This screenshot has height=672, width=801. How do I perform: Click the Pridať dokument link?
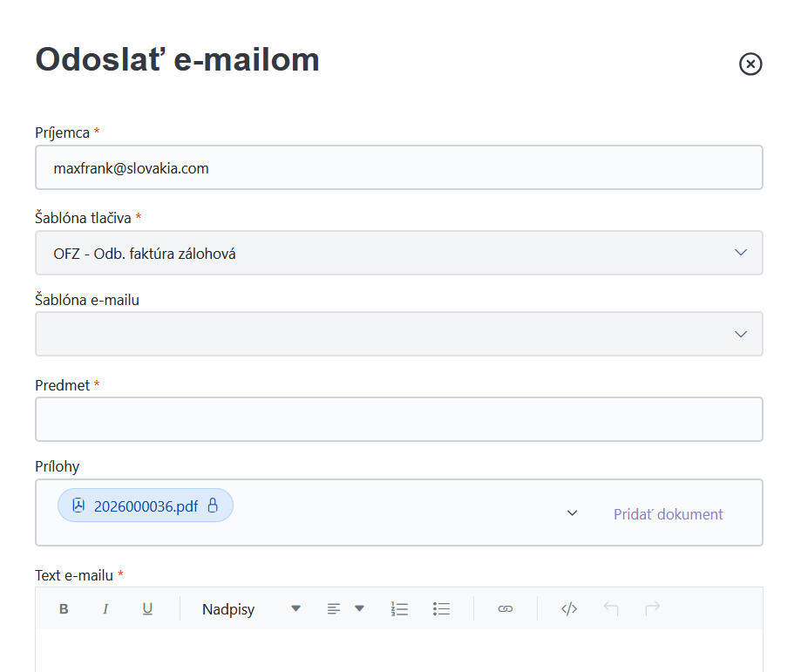(669, 514)
